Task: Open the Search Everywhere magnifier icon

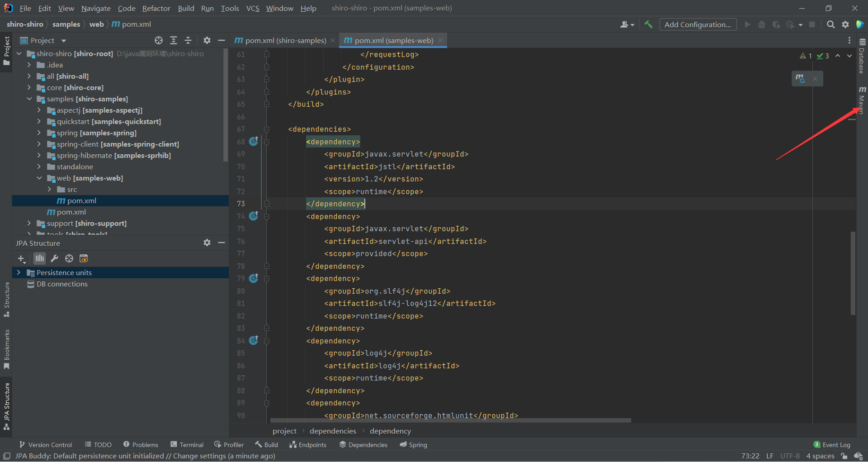Action: (x=830, y=24)
